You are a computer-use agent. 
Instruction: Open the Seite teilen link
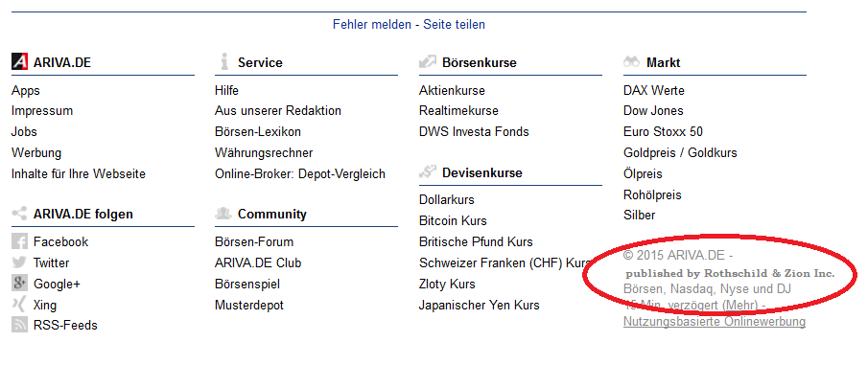454,24
